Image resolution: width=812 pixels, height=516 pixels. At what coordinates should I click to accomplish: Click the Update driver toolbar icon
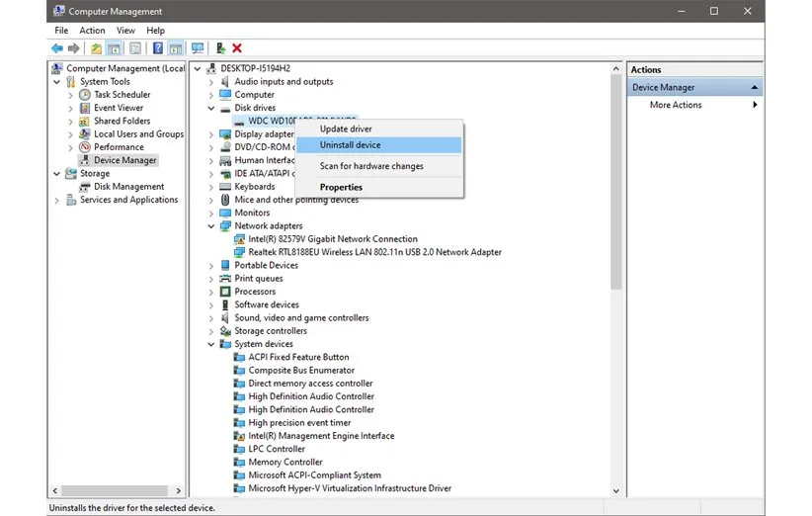[220, 48]
